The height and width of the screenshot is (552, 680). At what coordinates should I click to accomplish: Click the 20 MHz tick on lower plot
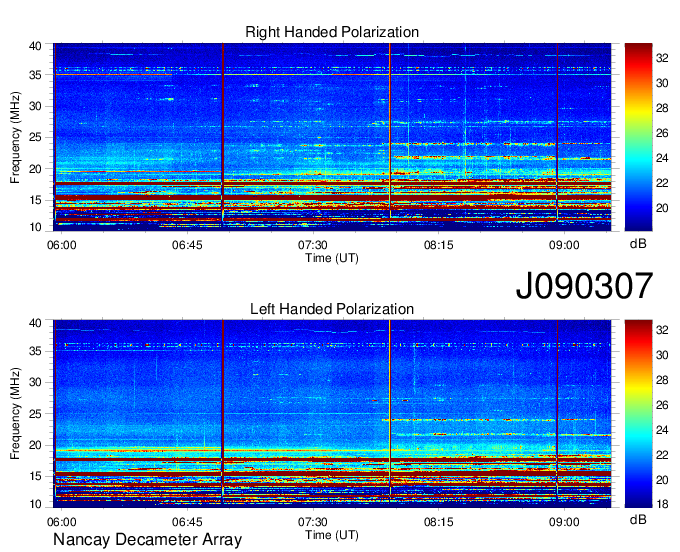tap(36, 445)
